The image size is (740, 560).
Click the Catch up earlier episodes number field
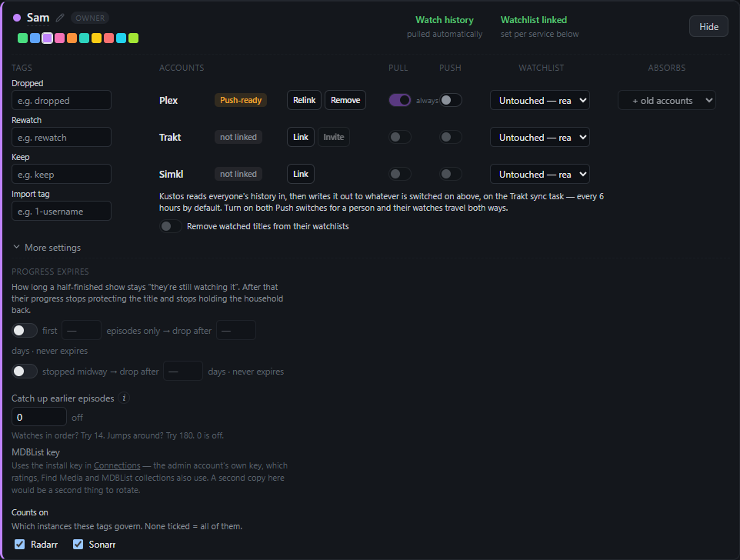(39, 417)
